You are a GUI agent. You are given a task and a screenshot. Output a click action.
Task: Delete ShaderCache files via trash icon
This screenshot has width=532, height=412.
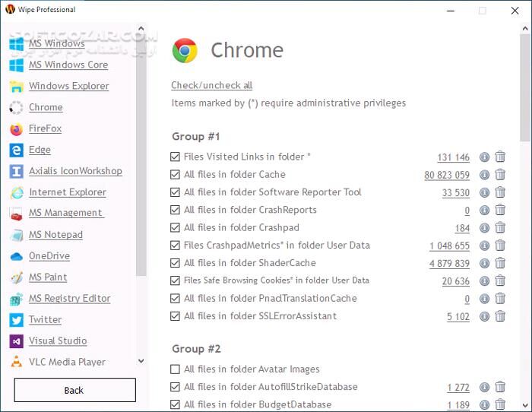[500, 263]
